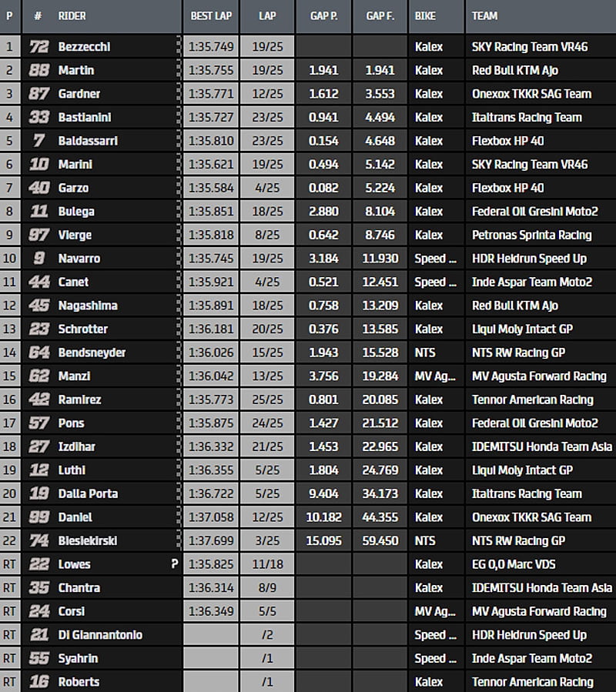
Task: Click the number 45 badge for Nagashima
Action: [x=38, y=306]
